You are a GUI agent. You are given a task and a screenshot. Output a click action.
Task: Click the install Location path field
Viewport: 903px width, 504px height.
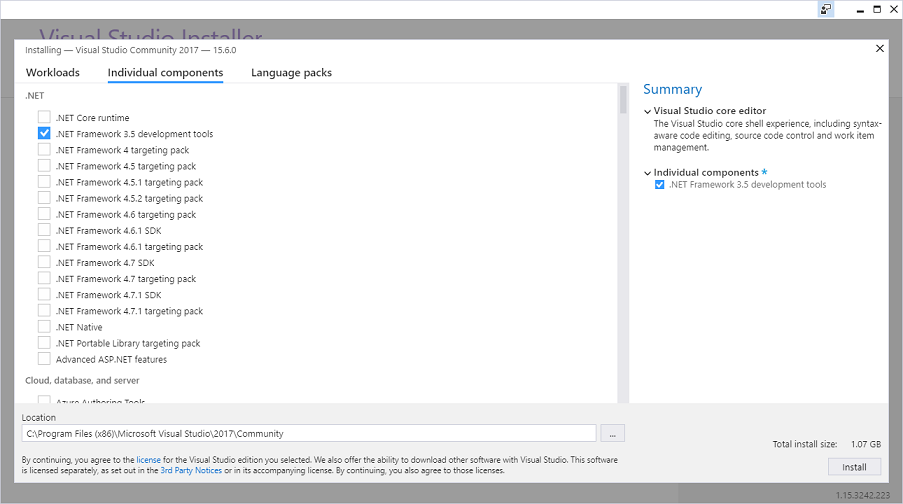[x=309, y=433]
